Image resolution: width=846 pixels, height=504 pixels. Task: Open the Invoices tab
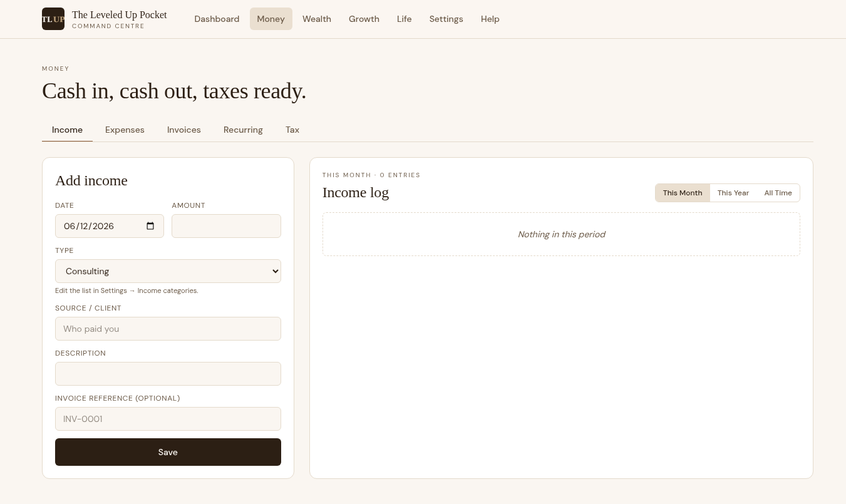(x=184, y=130)
